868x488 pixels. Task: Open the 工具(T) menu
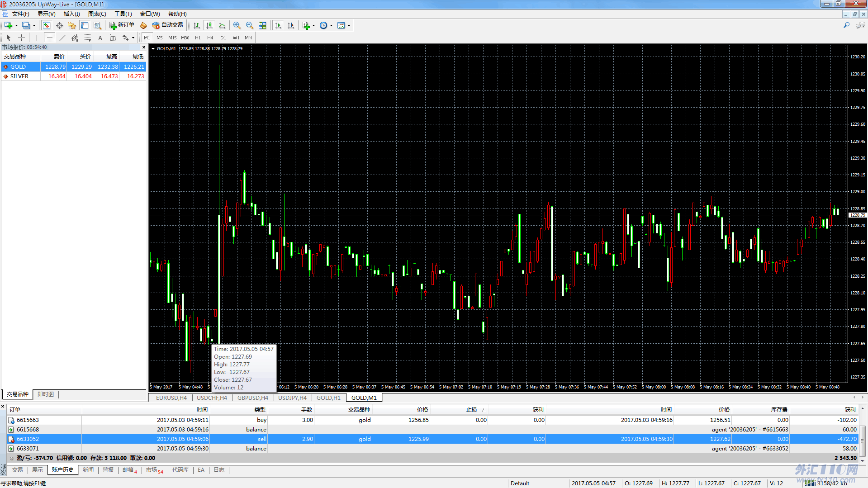(123, 14)
